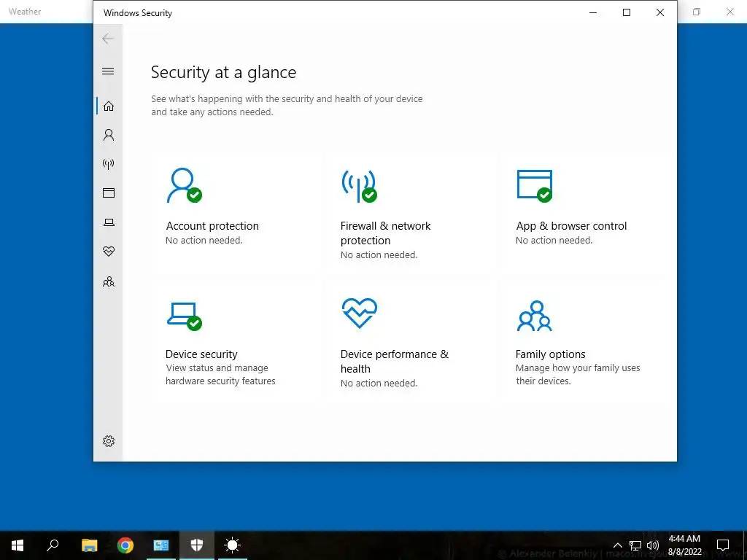Click 'No action needed.' under Device performance & health
The height and width of the screenshot is (560, 747).
click(379, 384)
